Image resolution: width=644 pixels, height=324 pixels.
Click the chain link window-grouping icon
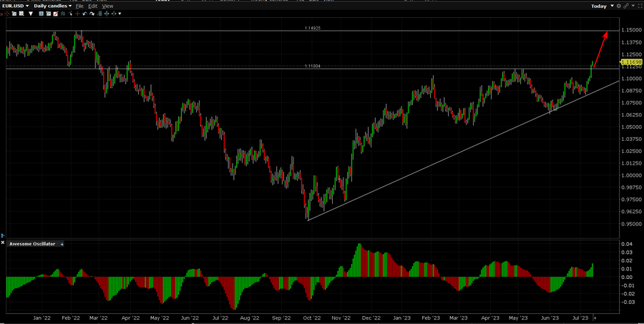(x=626, y=6)
